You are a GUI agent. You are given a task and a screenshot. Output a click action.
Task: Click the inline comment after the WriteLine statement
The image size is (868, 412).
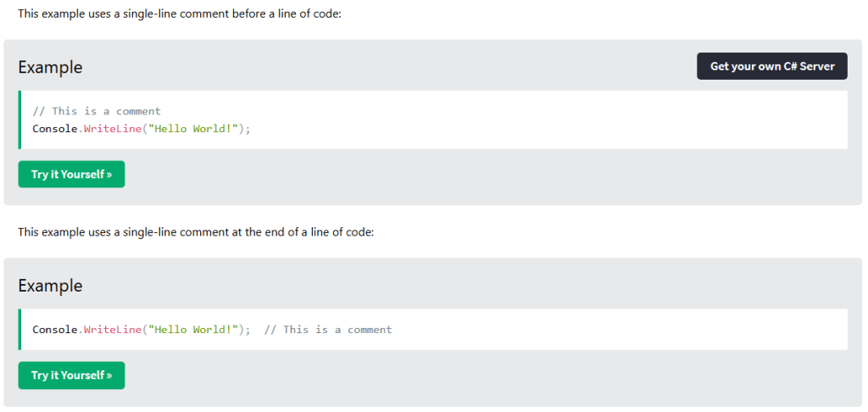coord(328,329)
